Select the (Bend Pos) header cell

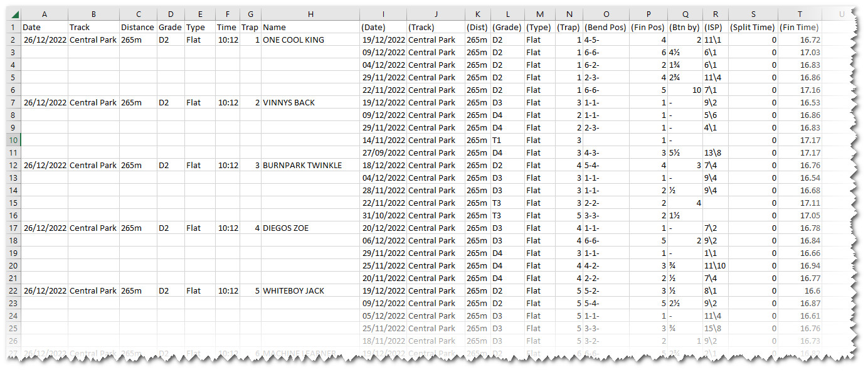[605, 28]
